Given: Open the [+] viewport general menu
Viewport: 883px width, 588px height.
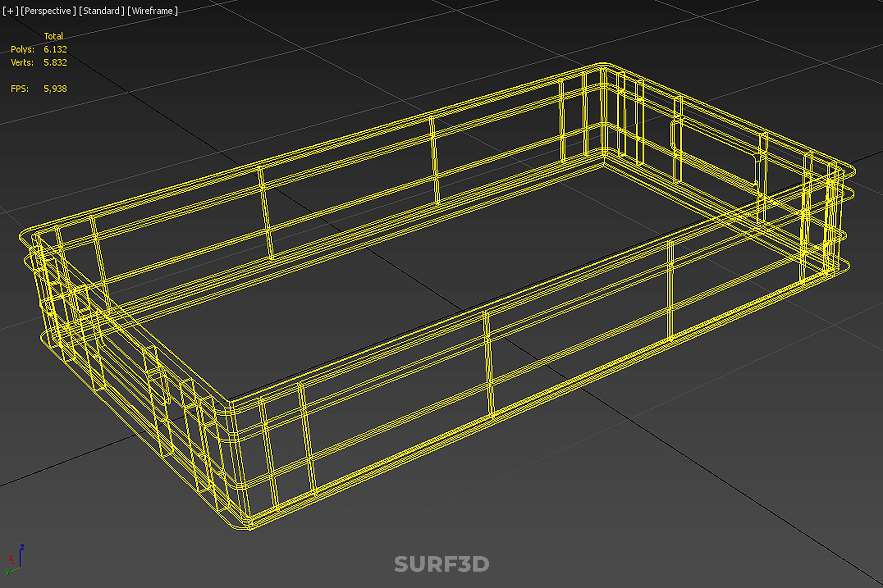Looking at the screenshot, I should click(x=10, y=11).
